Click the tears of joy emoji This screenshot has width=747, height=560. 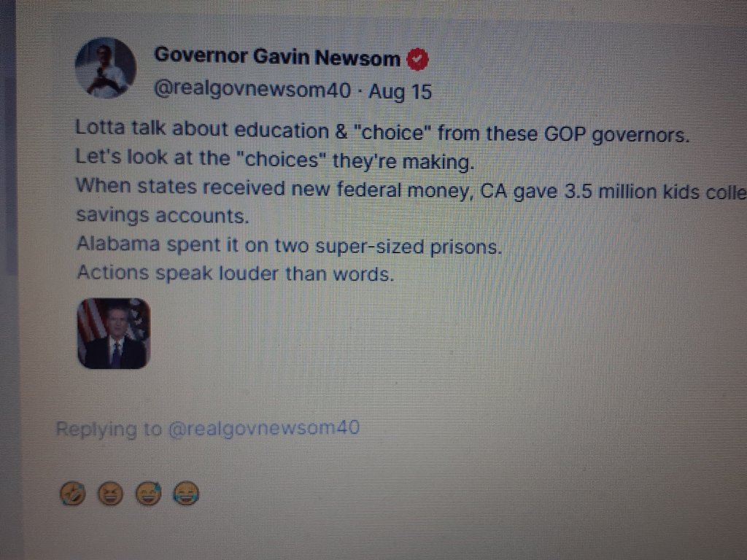point(186,493)
